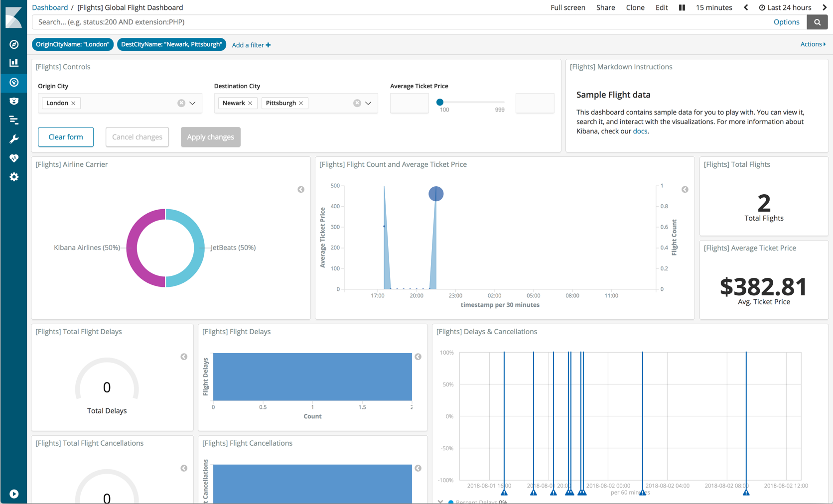Open the Actions filter menu

click(x=812, y=44)
